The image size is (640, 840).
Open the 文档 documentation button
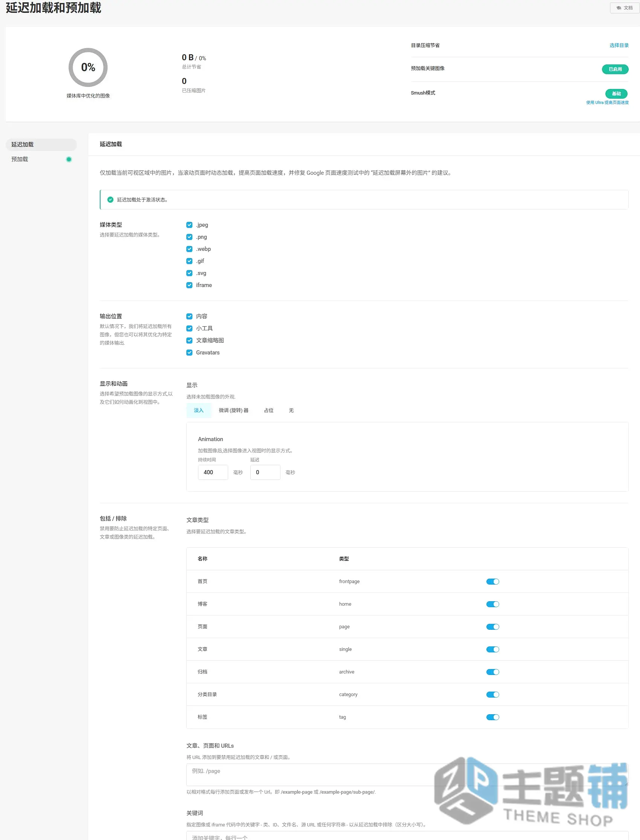625,8
